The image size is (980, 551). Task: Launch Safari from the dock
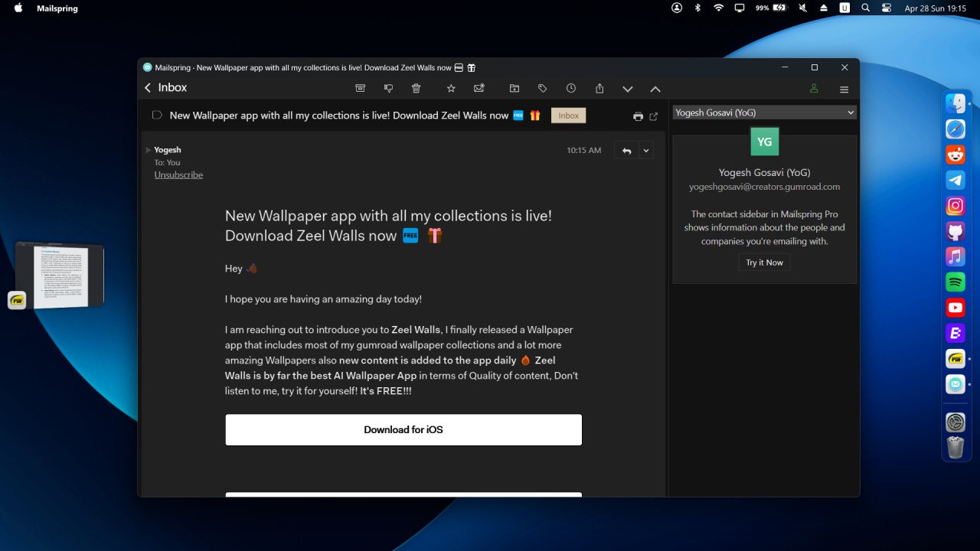click(x=955, y=129)
